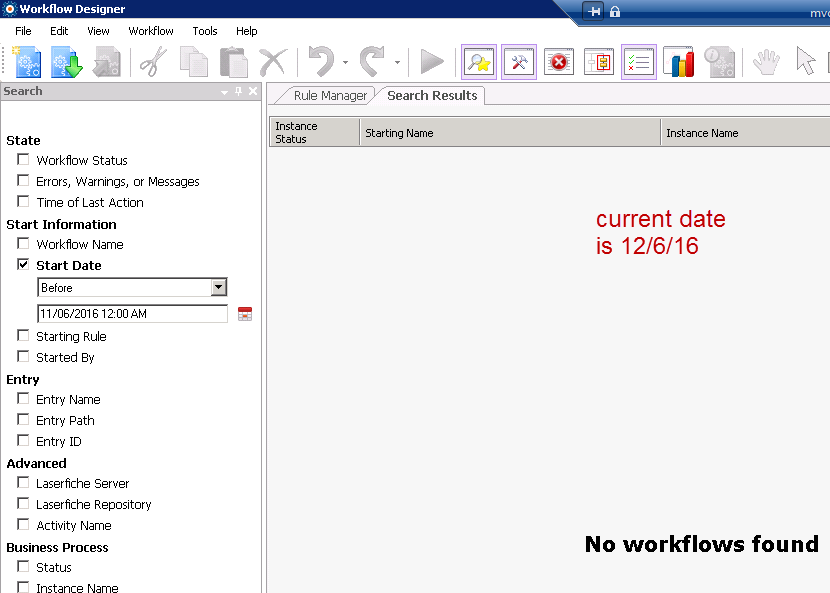Enable the Workflow Status checkbox
This screenshot has height=593, width=830.
[x=23, y=160]
